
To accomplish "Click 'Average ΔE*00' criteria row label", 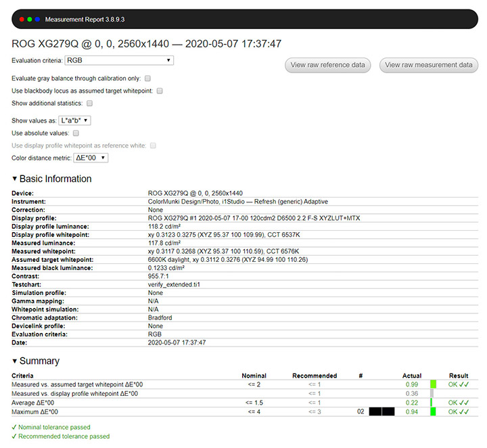I will tap(33, 403).
